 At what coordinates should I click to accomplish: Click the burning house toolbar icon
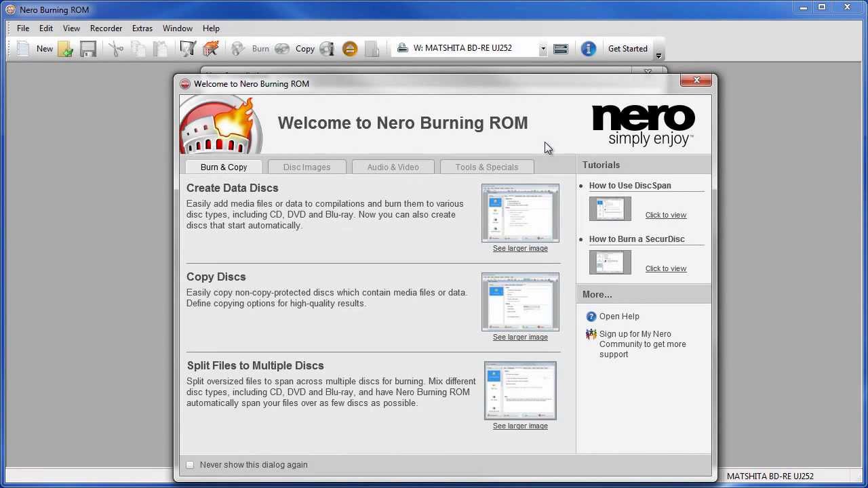(211, 49)
